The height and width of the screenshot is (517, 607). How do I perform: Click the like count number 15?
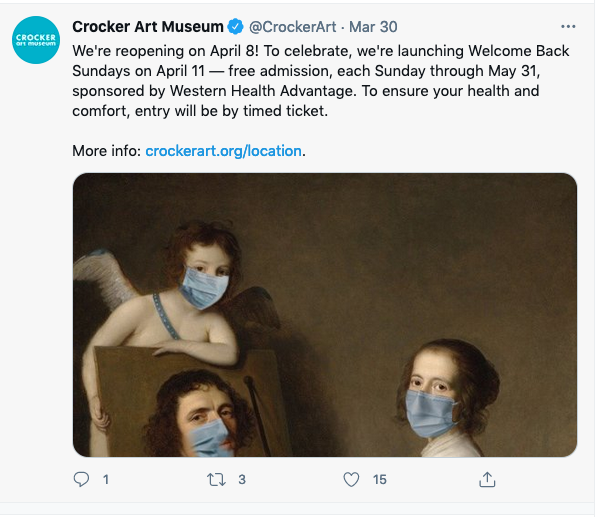point(379,480)
